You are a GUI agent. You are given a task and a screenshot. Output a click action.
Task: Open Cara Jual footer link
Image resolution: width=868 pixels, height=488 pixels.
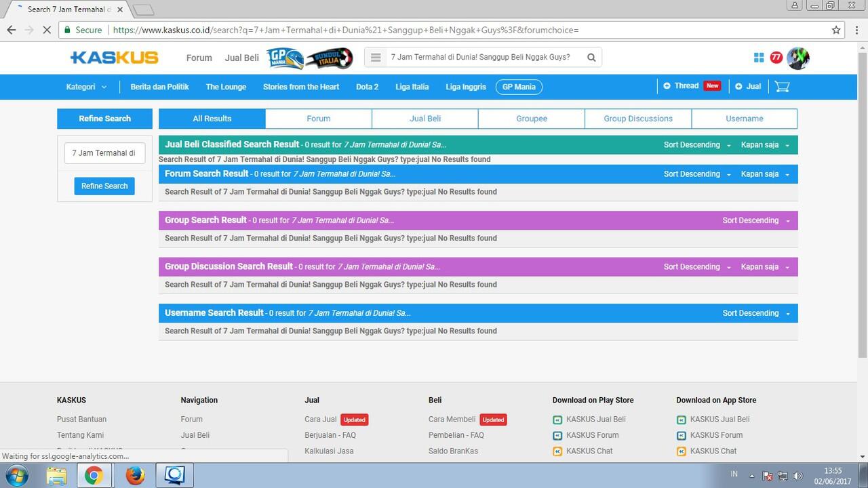click(x=321, y=420)
